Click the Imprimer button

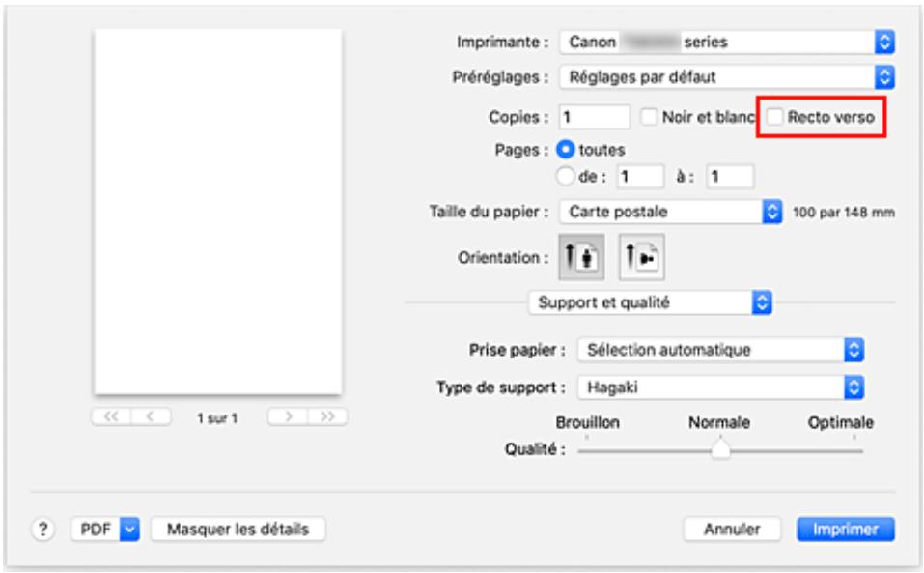pos(846,529)
